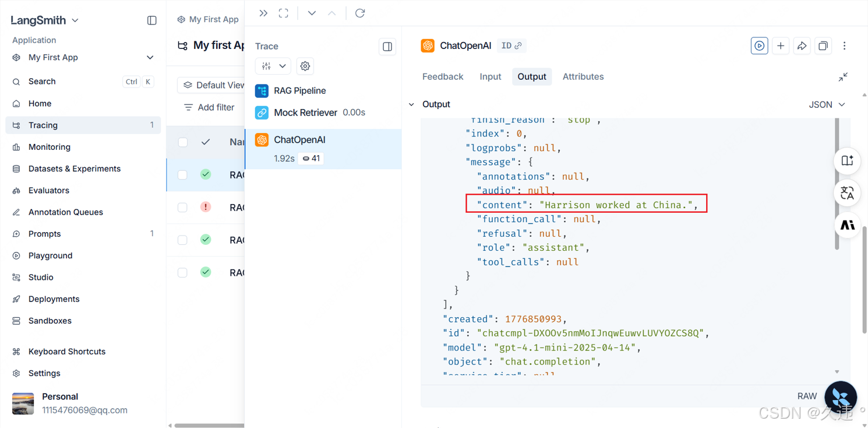This screenshot has width=868, height=428.
Task: Click the translate floating icon
Action: 847,192
